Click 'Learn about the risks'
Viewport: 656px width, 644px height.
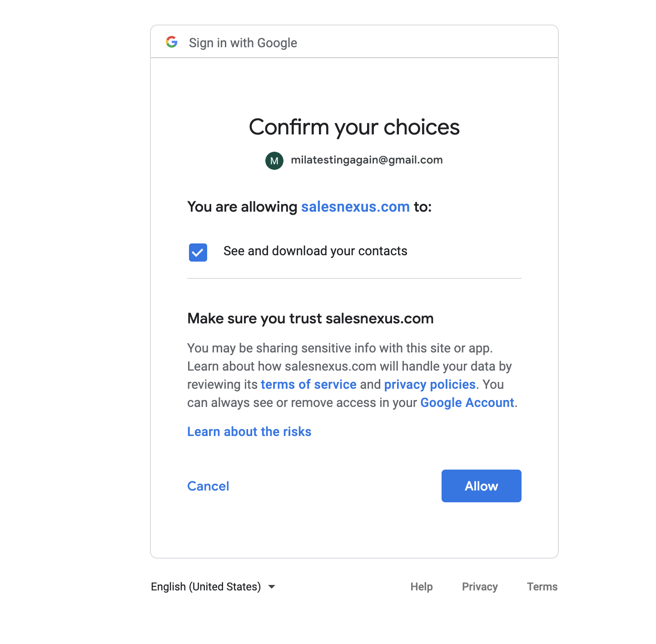tap(249, 432)
